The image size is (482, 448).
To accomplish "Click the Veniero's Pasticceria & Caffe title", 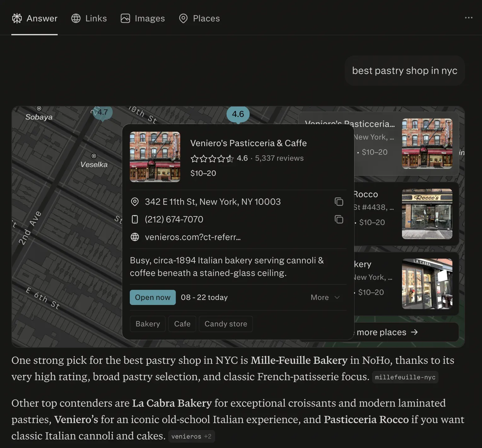I will (249, 143).
